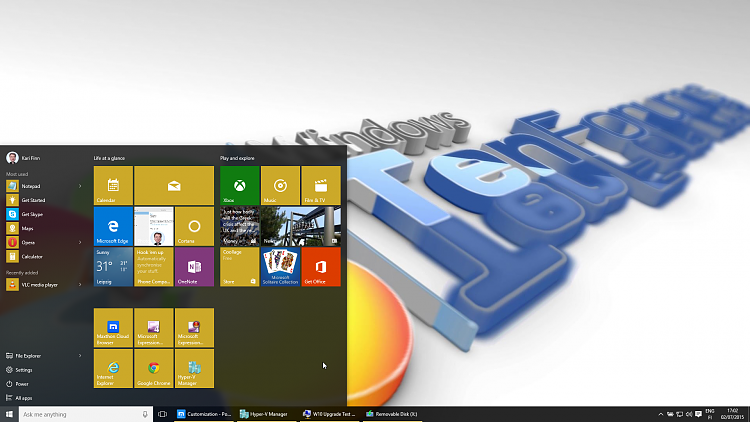Open the Weather tile showing Leipzig
This screenshot has width=750, height=422.
point(113,267)
